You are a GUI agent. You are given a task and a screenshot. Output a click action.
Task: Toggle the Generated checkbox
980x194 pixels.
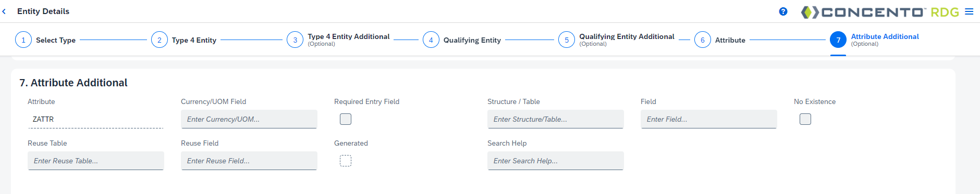coord(346,161)
